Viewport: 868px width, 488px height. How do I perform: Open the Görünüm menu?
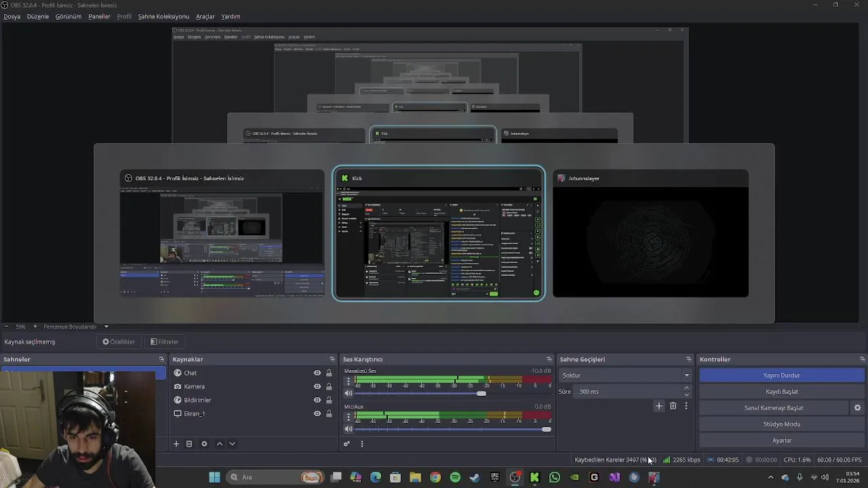tap(68, 16)
